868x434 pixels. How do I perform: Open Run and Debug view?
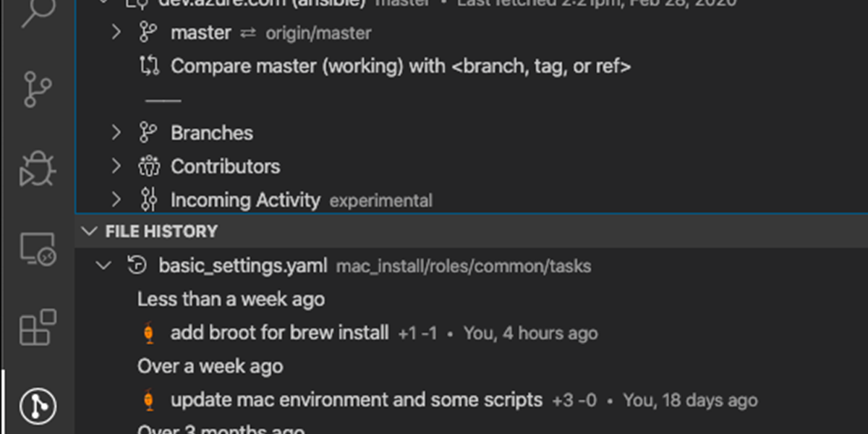point(37,169)
